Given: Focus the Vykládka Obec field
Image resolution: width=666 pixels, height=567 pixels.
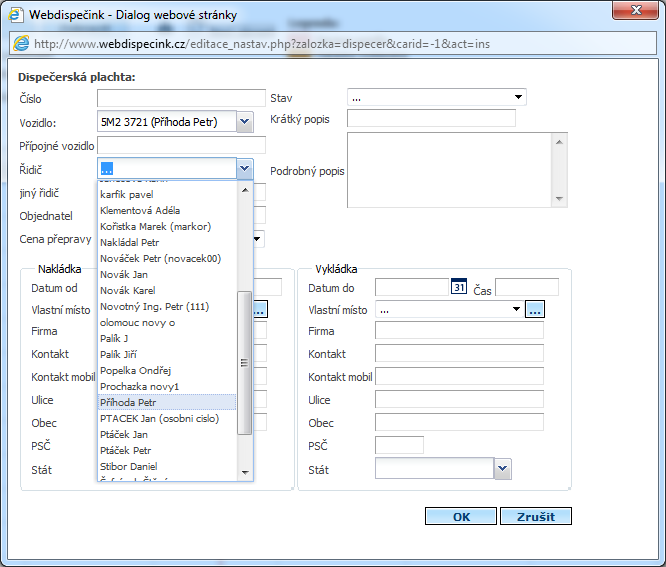Looking at the screenshot, I should pos(459,422).
